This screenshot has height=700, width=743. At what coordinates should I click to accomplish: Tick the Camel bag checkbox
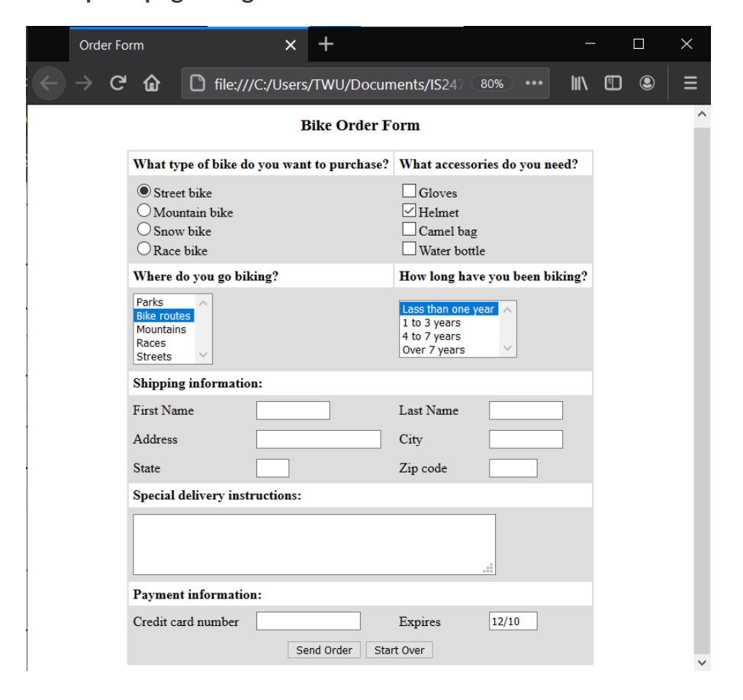409,230
